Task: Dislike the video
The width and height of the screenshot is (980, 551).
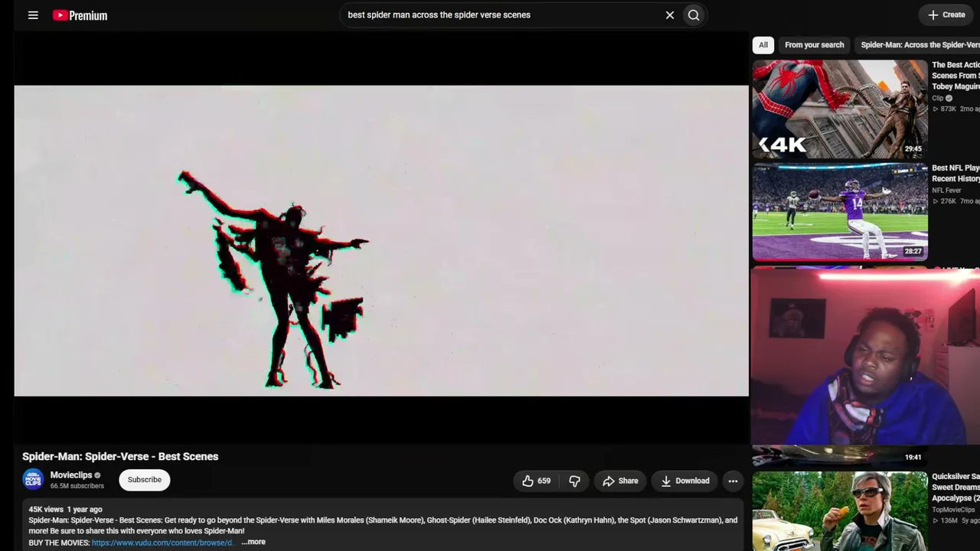Action: tap(575, 481)
